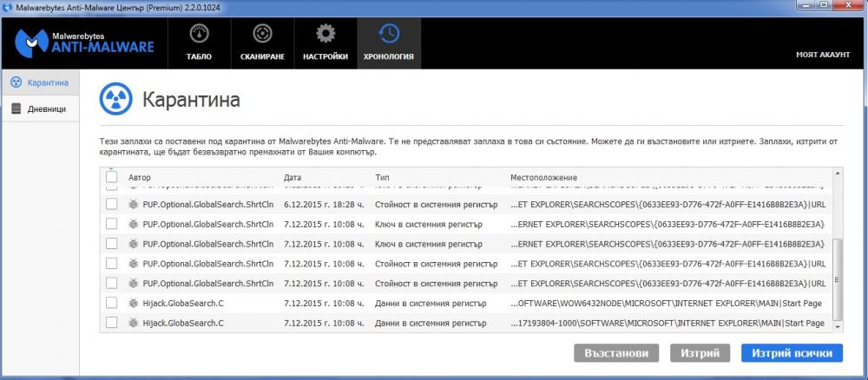Click the list scrollbar down arrow

click(838, 327)
